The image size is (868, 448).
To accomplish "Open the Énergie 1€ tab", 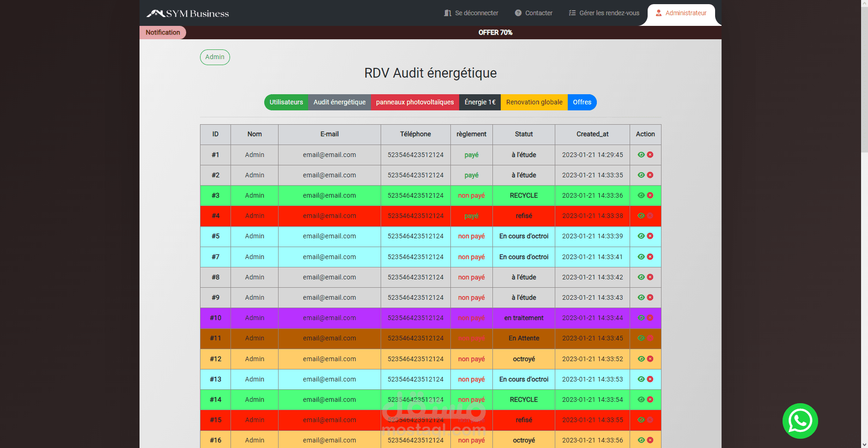I will tap(480, 102).
